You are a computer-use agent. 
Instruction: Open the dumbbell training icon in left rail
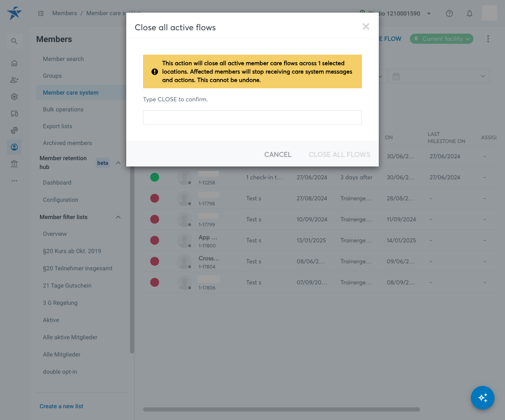[x=14, y=130]
